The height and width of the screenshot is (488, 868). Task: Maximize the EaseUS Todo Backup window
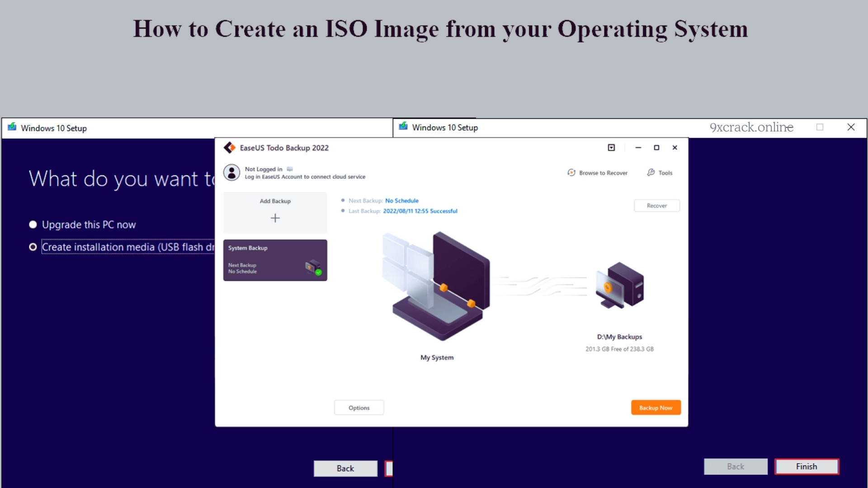pyautogui.click(x=656, y=148)
